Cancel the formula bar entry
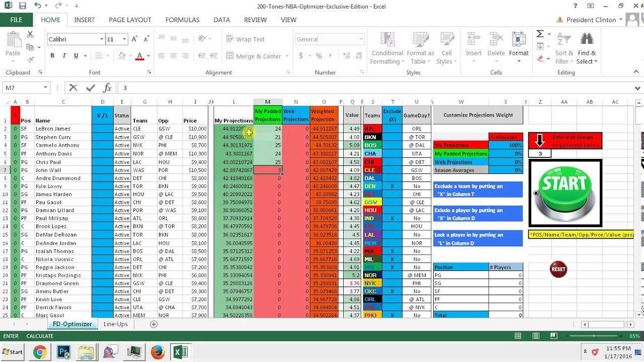 (x=73, y=88)
